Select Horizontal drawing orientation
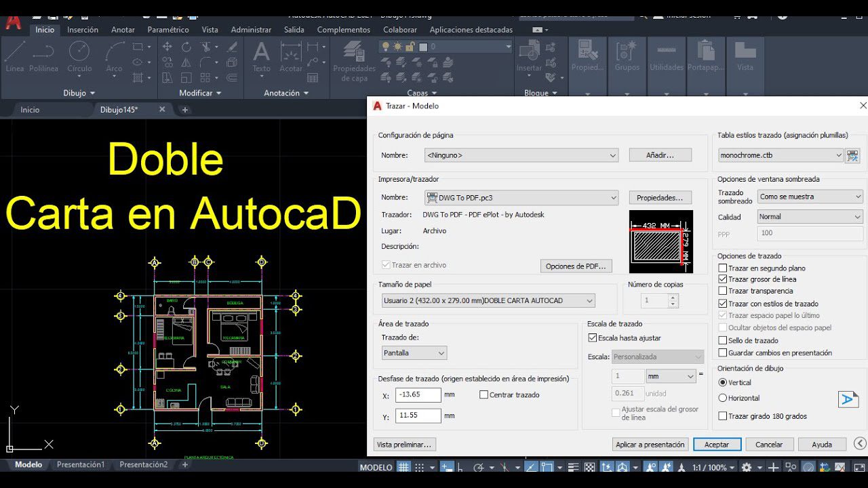This screenshot has height=488, width=868. coord(723,398)
